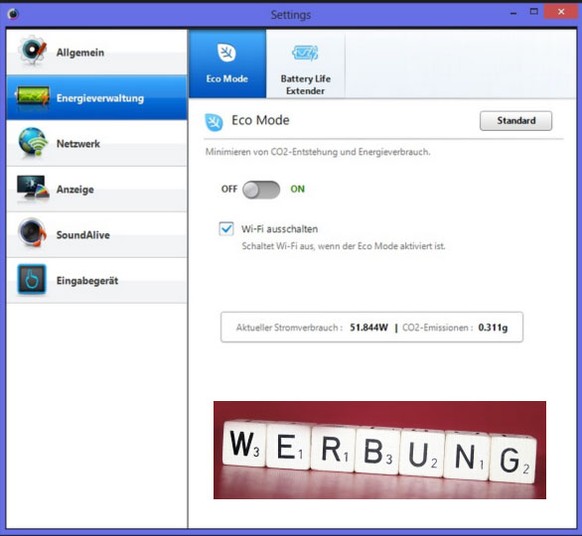The image size is (582, 536).
Task: Switch to the Eco Mode tab
Action: (227, 64)
